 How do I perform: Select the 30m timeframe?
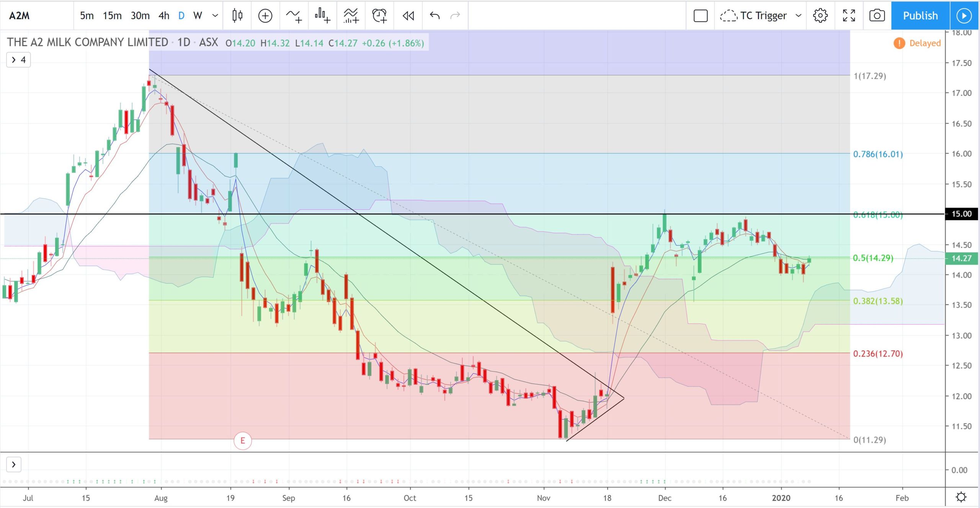pos(140,16)
